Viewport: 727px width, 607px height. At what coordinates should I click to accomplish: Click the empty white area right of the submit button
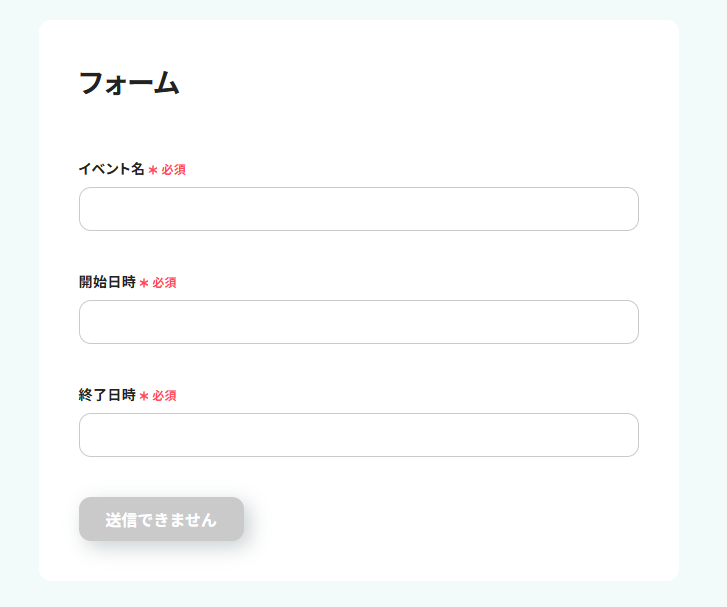tap(450, 519)
